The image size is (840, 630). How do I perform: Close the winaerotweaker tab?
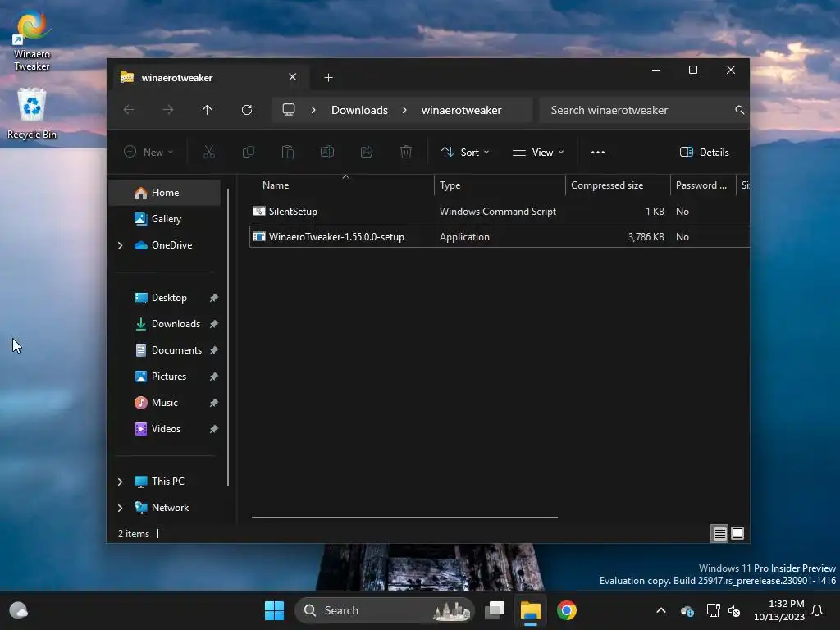click(x=293, y=77)
